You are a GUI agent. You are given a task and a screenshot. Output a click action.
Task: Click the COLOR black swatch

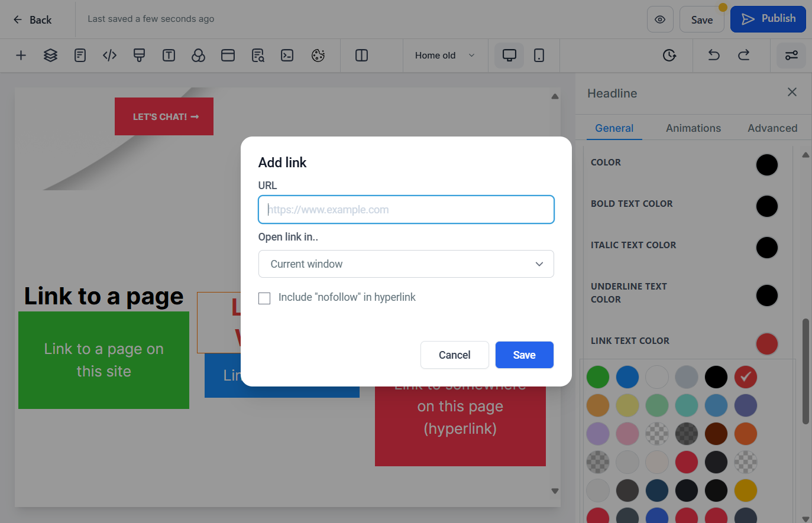click(767, 165)
